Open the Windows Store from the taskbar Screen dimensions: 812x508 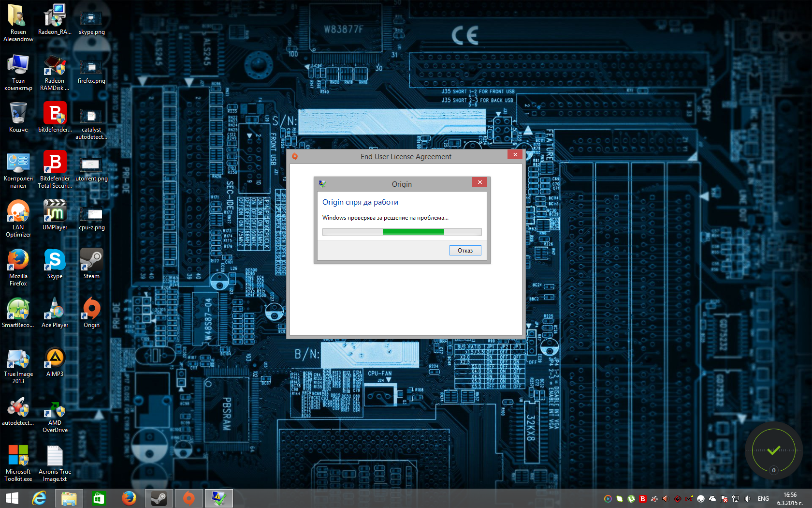[99, 498]
